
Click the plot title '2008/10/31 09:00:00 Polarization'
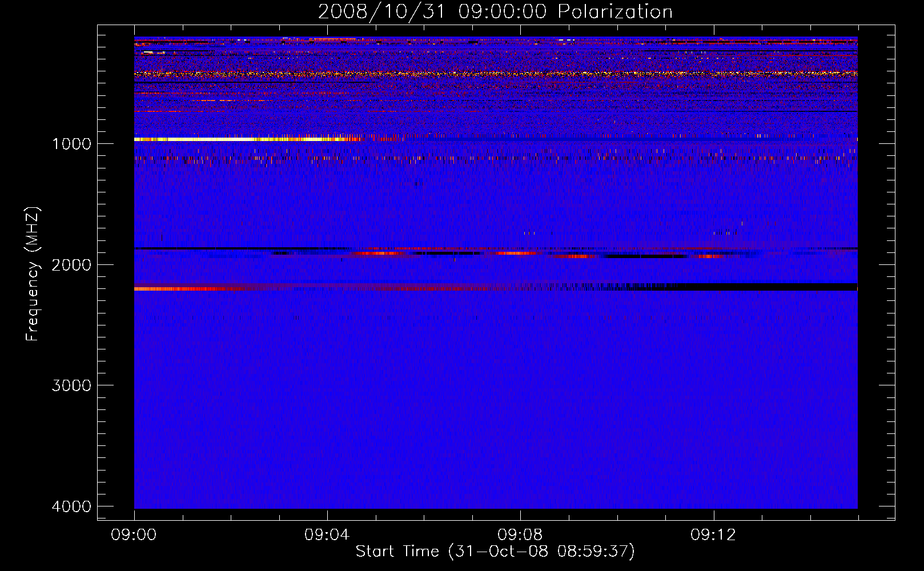point(495,12)
